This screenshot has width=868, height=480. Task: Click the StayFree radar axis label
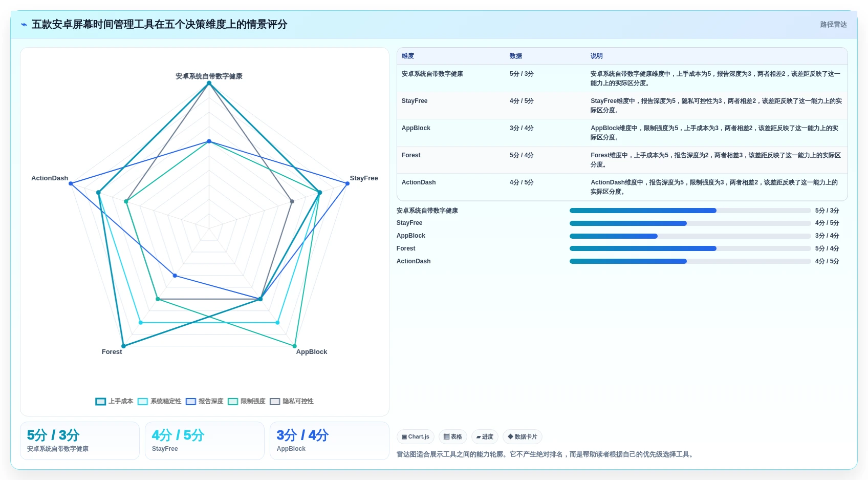[364, 178]
